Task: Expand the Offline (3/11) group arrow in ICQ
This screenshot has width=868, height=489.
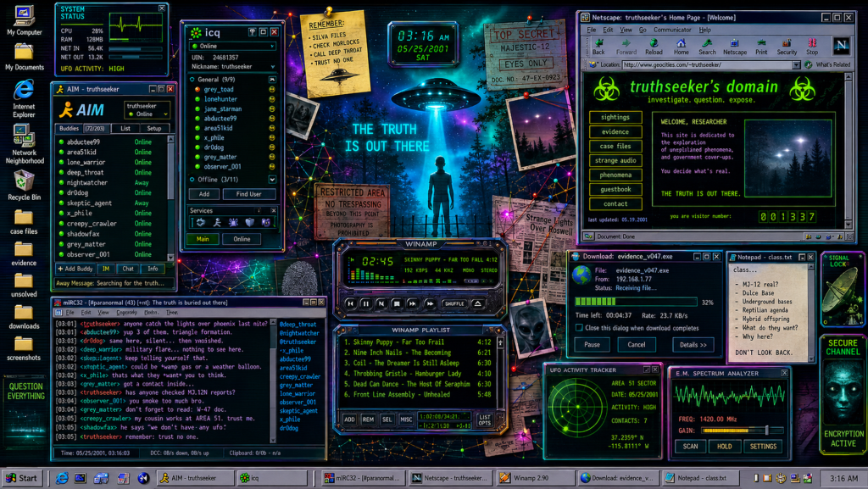Action: tap(272, 179)
